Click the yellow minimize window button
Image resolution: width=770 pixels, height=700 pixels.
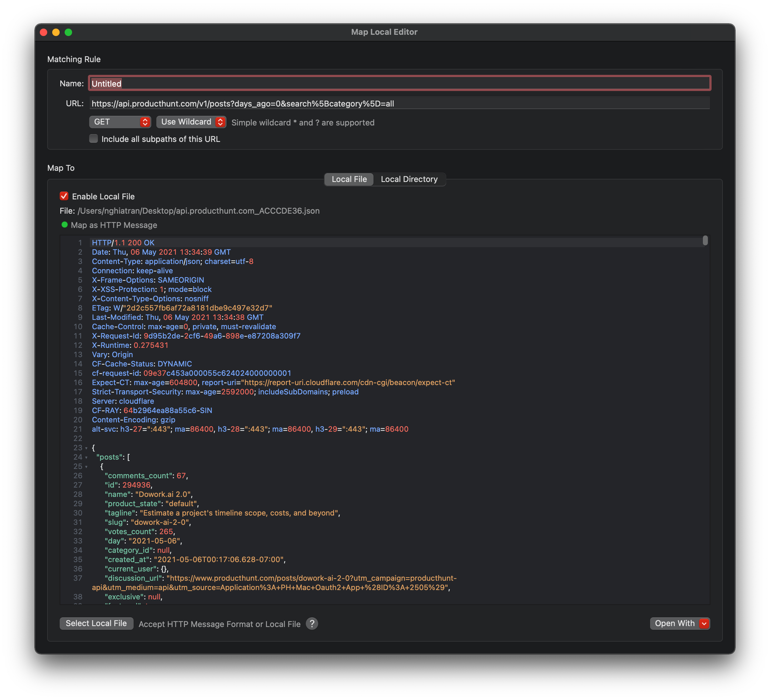[x=56, y=32]
